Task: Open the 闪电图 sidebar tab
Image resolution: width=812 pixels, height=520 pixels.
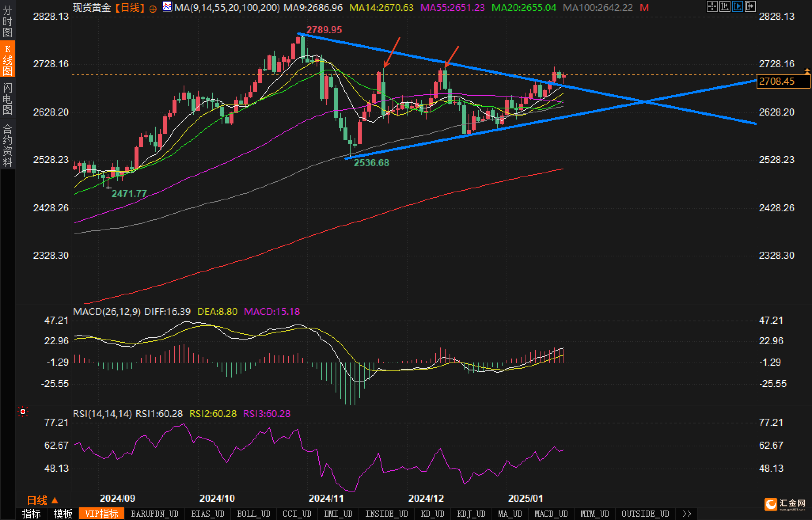Action: (x=8, y=98)
